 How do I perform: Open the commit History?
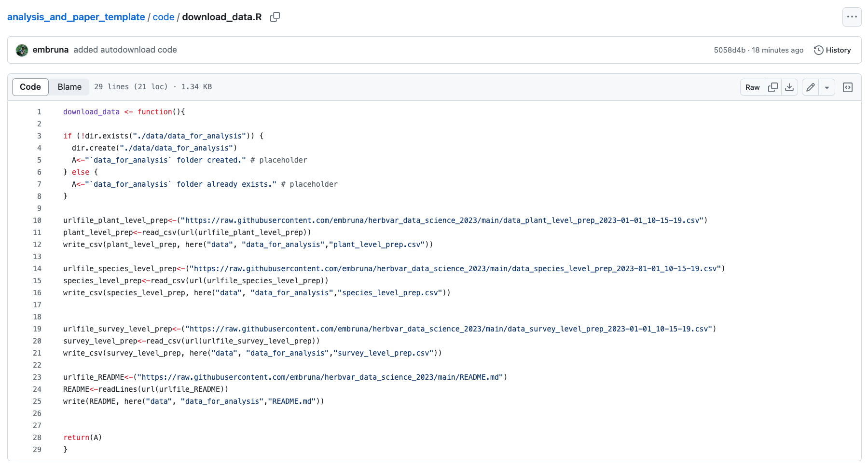pyautogui.click(x=832, y=50)
